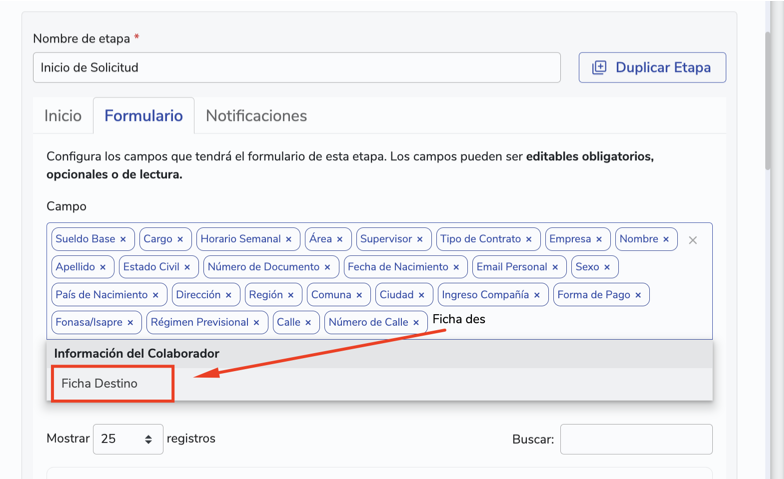Clear all selected fields with the X
784x479 pixels.
click(693, 240)
